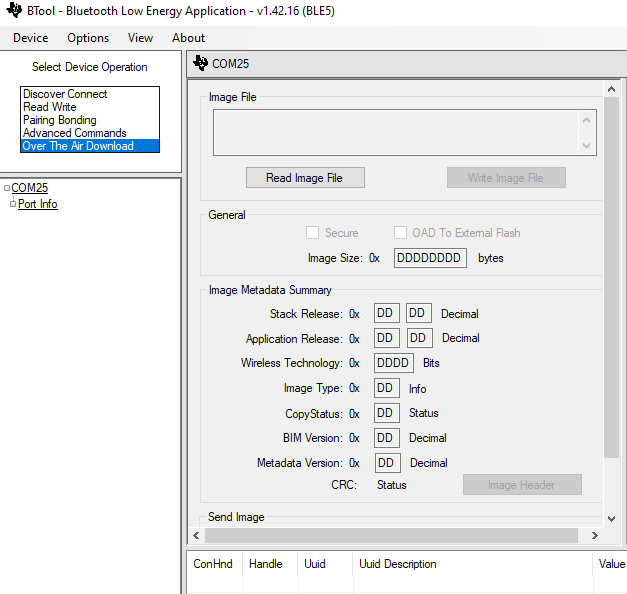Click the BIM Version hex field
The width and height of the screenshot is (627, 594).
[386, 438]
